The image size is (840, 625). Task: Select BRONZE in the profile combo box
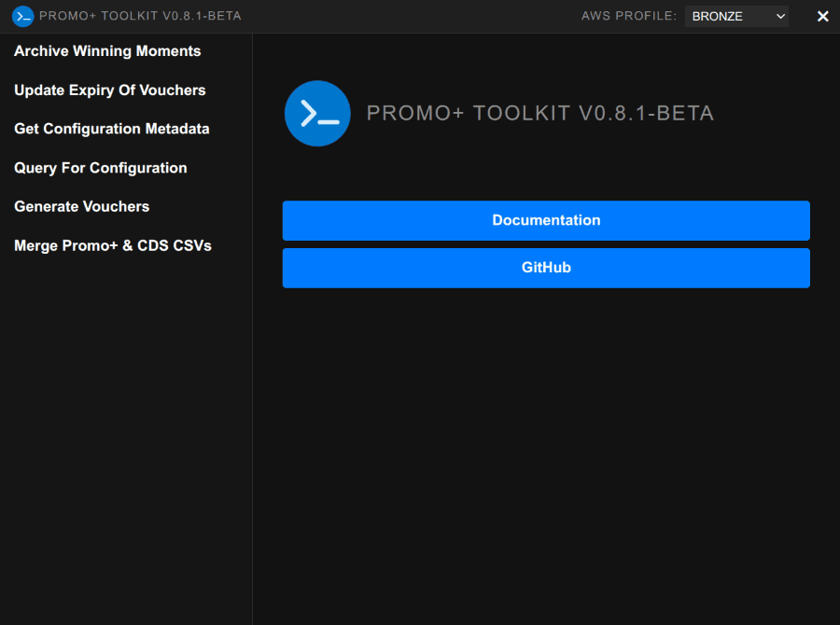click(x=736, y=16)
